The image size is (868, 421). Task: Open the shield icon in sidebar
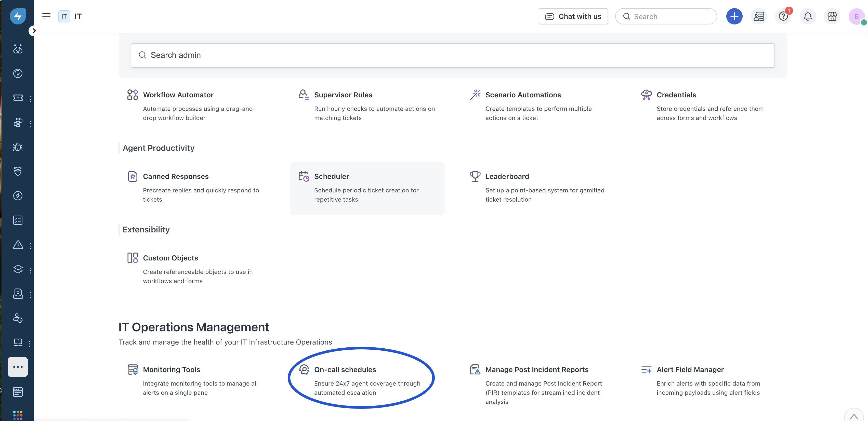click(18, 171)
